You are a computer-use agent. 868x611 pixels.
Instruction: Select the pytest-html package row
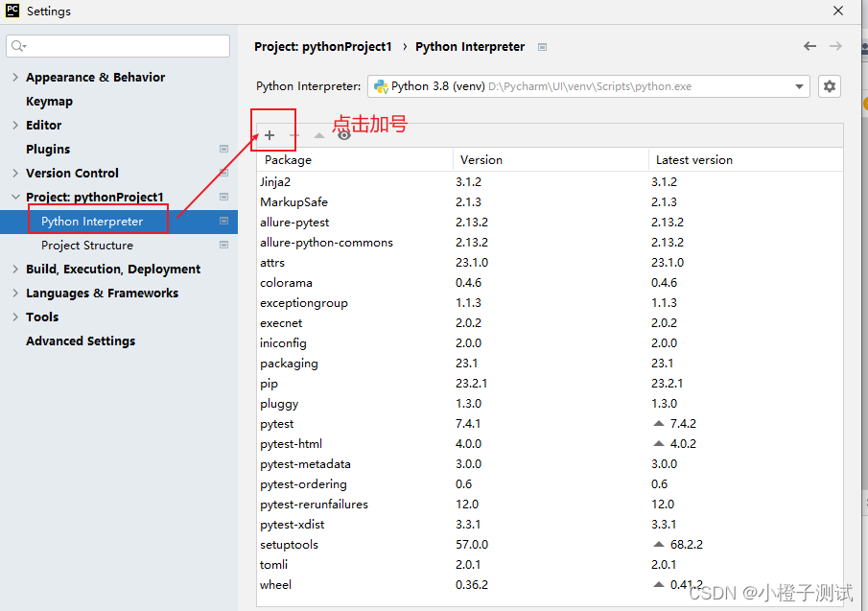point(550,444)
